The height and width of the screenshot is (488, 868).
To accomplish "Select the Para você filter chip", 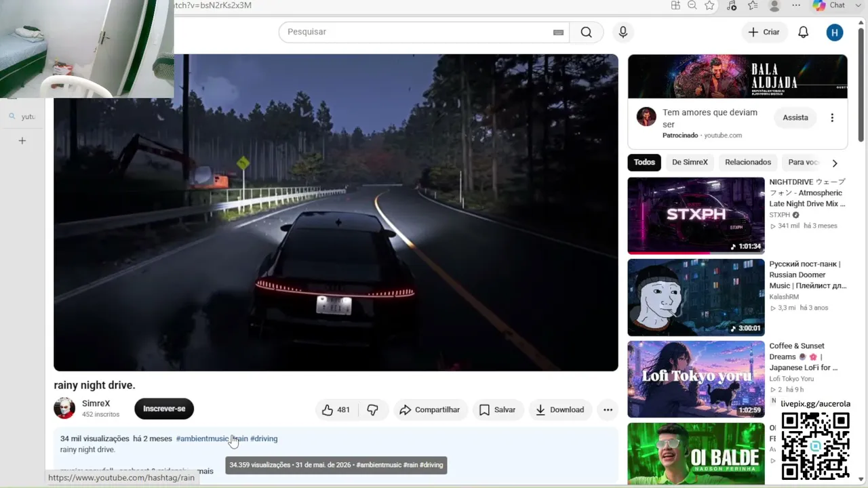I will point(804,162).
